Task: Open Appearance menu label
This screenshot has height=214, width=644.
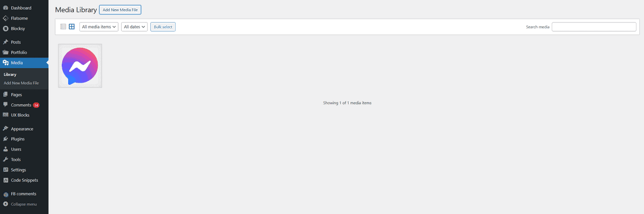Action: click(x=22, y=129)
